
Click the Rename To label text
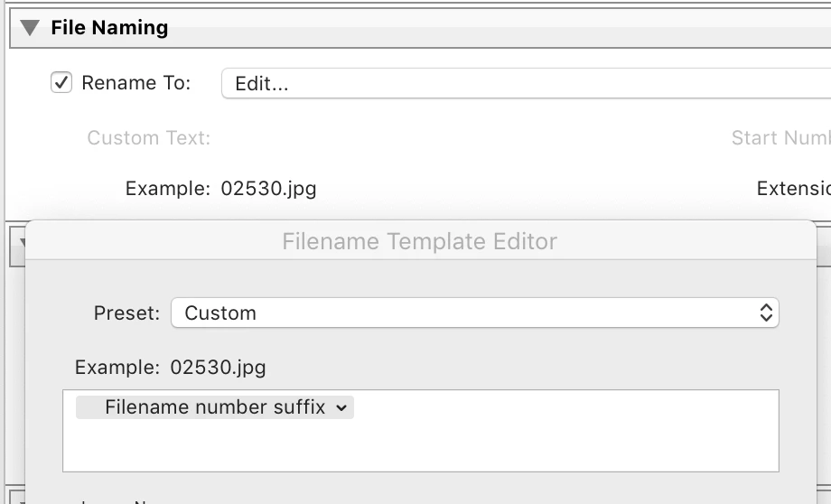click(x=136, y=83)
